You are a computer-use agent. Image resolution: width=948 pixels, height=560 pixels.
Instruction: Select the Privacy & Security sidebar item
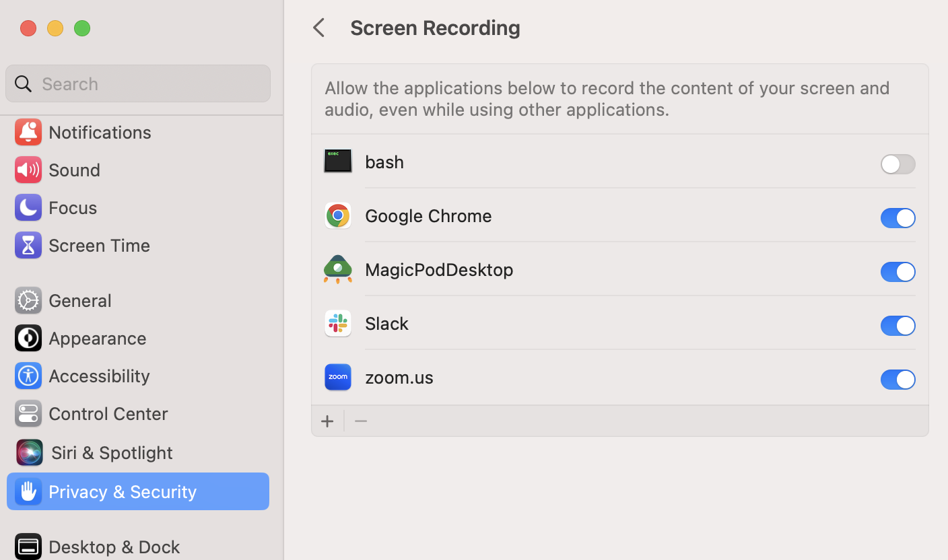[x=138, y=491]
